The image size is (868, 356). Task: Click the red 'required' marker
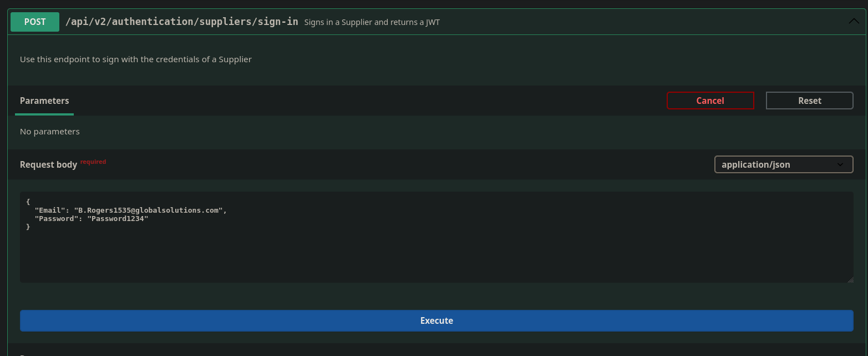click(93, 162)
